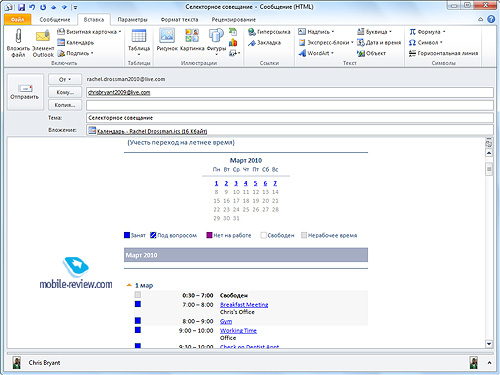
Task: Open Text Box (Надпись) dropdown
Action: [x=316, y=32]
